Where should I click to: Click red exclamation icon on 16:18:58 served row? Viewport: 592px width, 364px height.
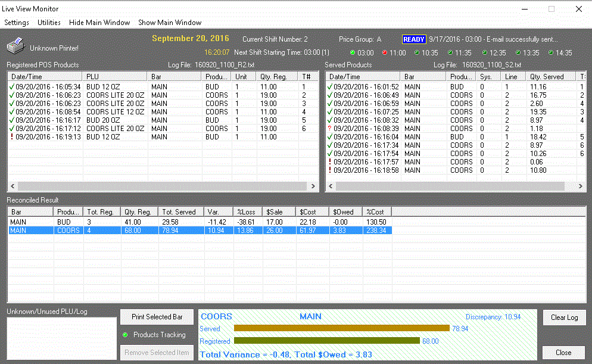pyautogui.click(x=330, y=170)
